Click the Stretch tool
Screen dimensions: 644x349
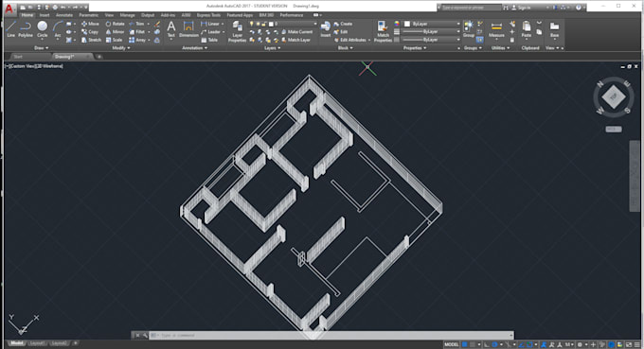91,40
